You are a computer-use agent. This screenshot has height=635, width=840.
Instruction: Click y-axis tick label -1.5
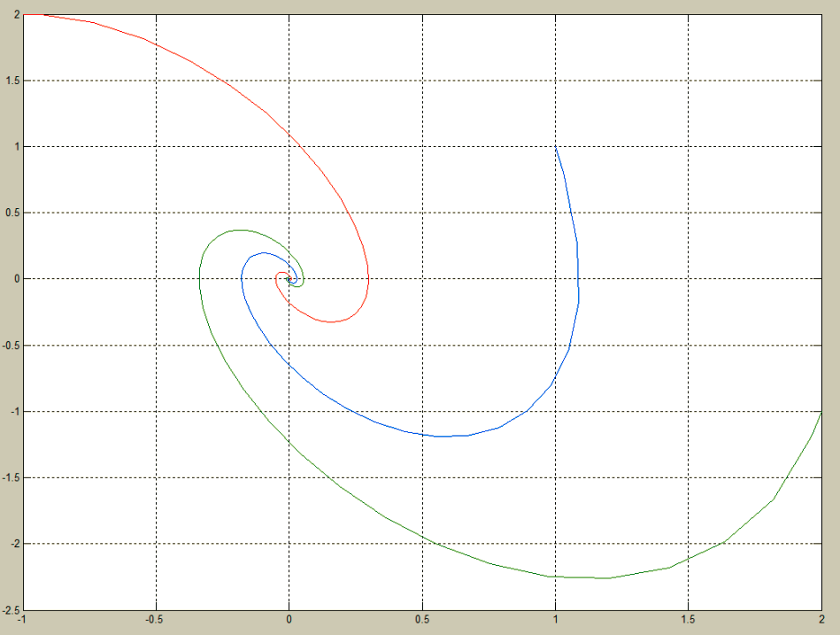coord(11,478)
